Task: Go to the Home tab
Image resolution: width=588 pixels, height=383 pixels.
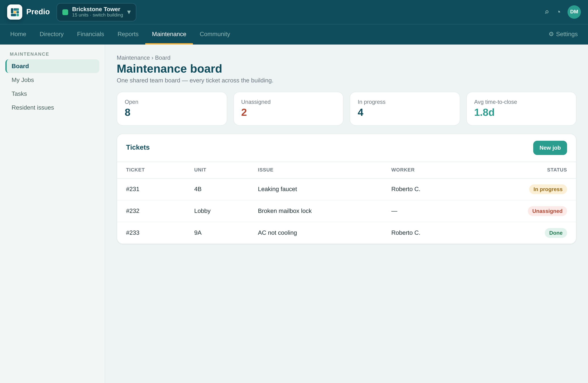Action: 18,34
